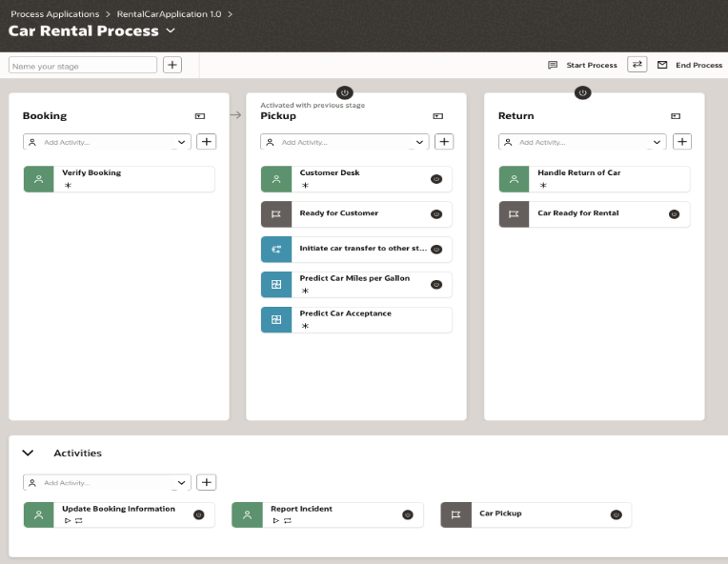Select the Customer Desk activity name
Viewport: 728px width, 564px height.
click(x=330, y=172)
